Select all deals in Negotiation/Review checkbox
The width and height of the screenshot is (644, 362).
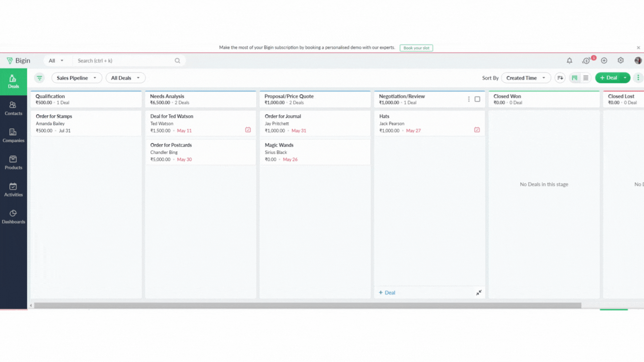477,99
